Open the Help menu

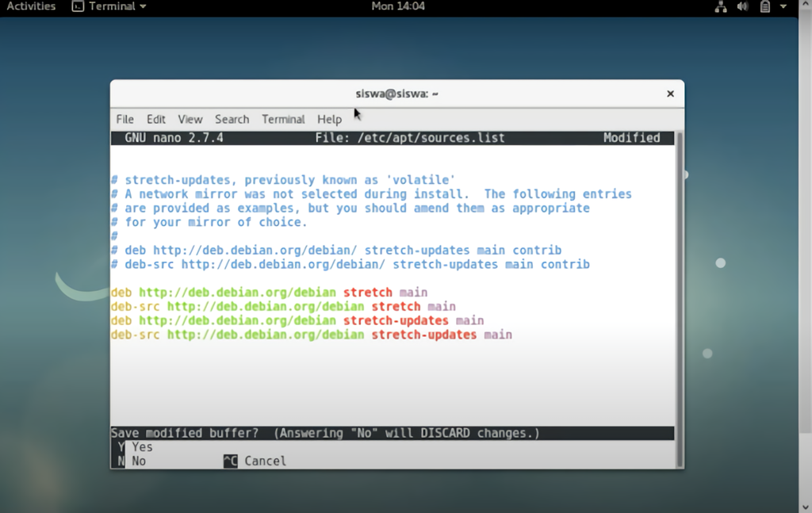329,119
